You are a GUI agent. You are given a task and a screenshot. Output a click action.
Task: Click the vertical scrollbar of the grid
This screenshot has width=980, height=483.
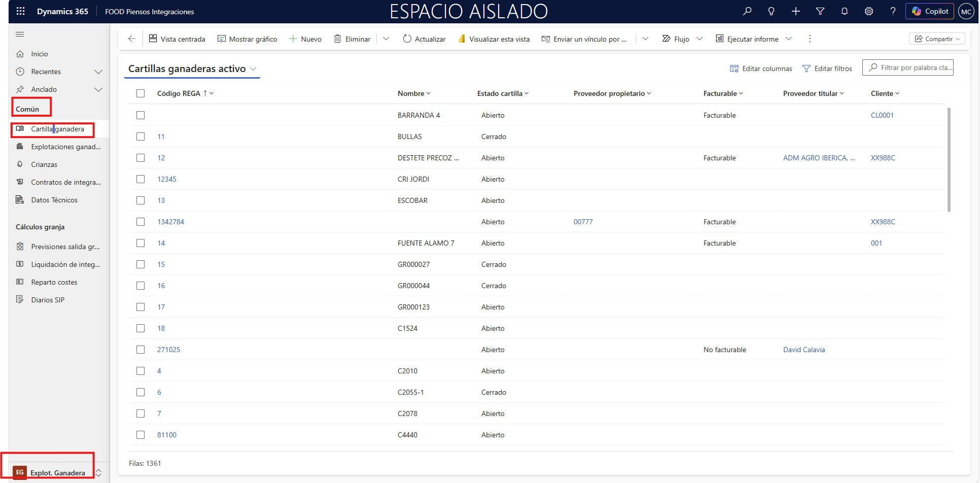[949, 160]
